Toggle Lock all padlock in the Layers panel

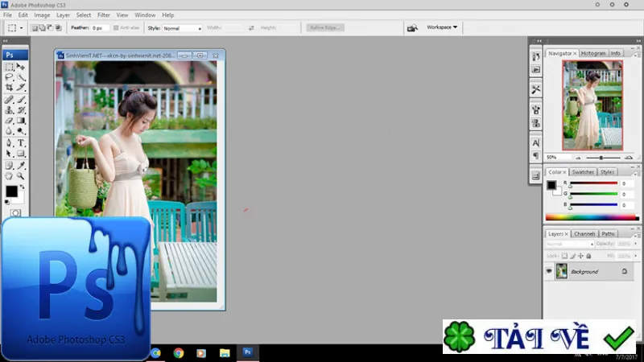click(588, 256)
